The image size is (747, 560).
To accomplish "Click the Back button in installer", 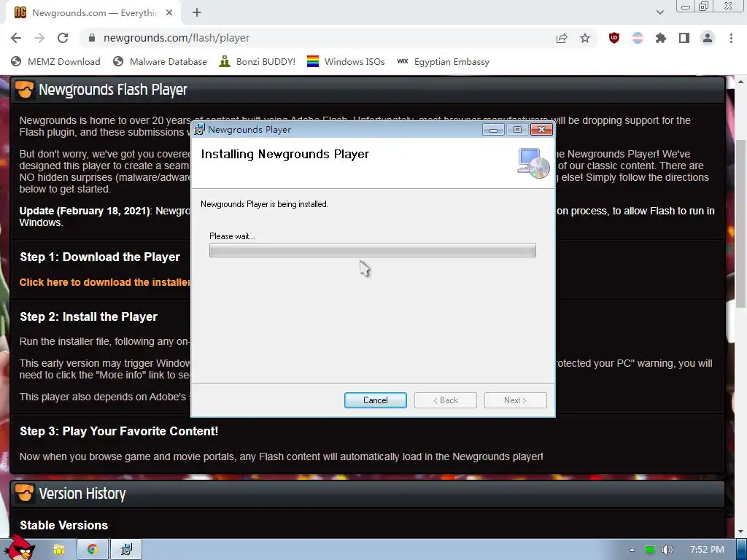I will 446,400.
